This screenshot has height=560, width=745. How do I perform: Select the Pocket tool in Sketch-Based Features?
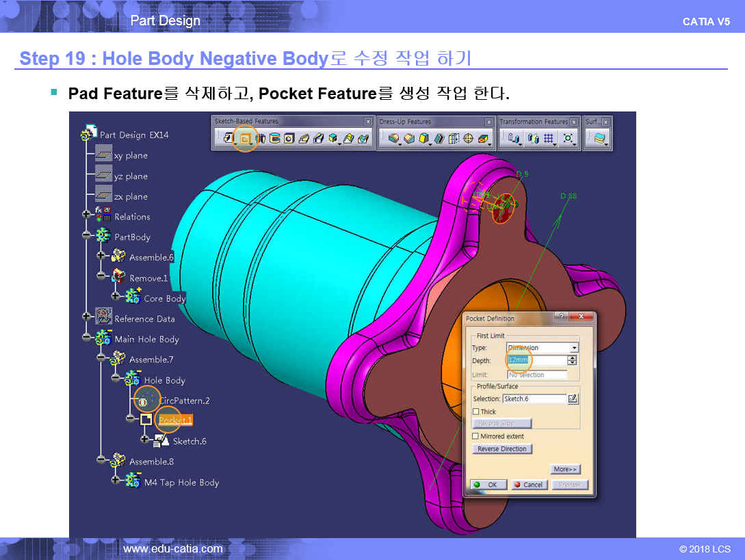tap(244, 139)
